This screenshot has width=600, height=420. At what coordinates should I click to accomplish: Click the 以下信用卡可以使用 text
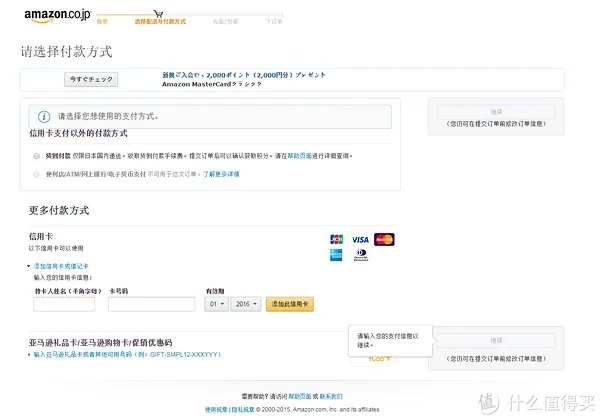56,249
